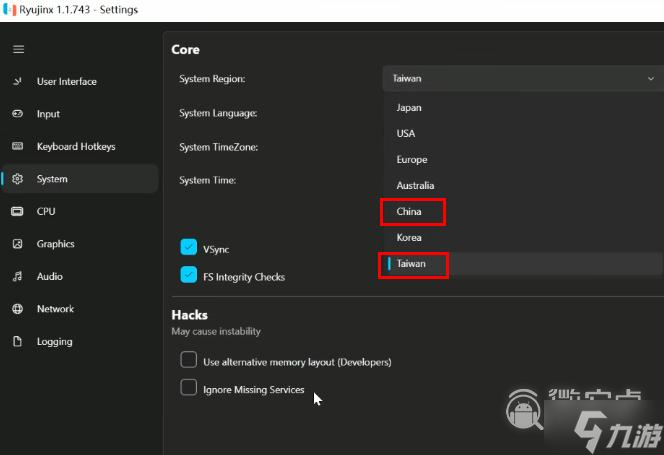
Task: Click the May cause instability note
Action: click(x=216, y=331)
